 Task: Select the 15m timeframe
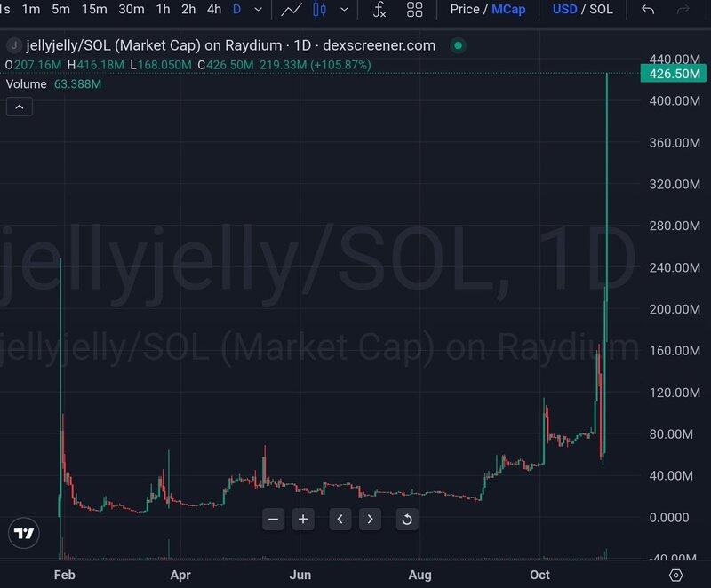(93, 10)
